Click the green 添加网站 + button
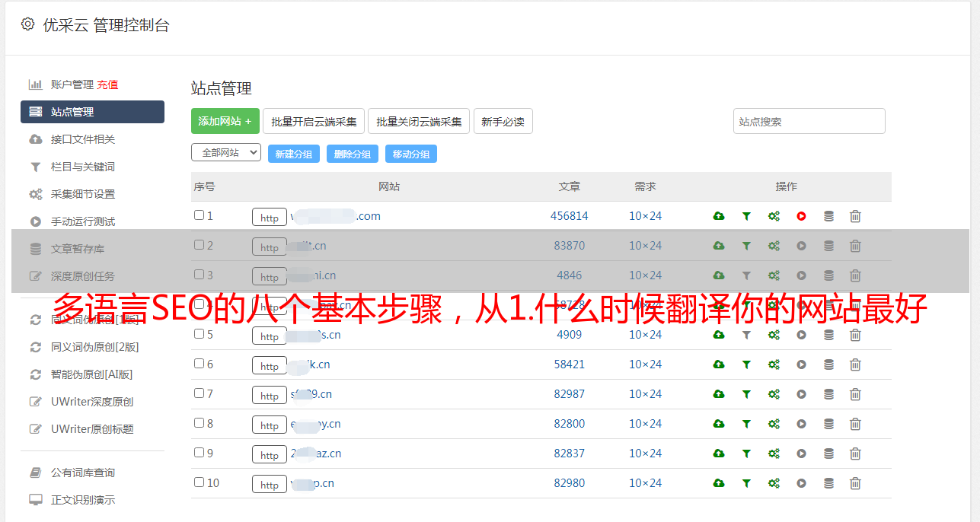Screen dimensions: 980x522 tap(225, 121)
